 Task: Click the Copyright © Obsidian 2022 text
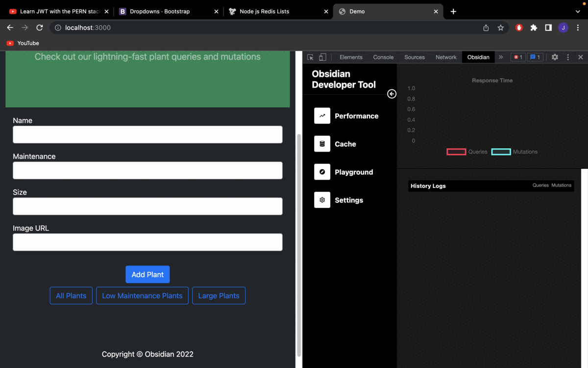point(147,354)
